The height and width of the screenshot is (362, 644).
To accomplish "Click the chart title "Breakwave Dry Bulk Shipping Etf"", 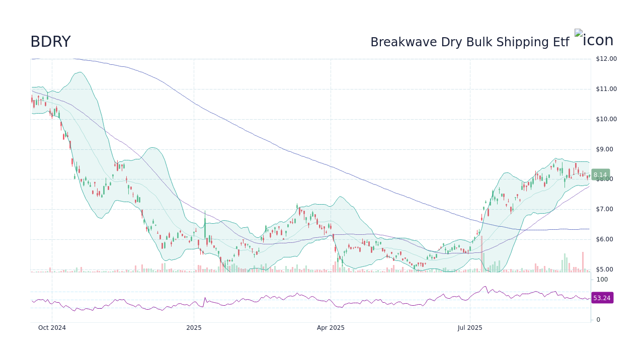I will click(468, 42).
